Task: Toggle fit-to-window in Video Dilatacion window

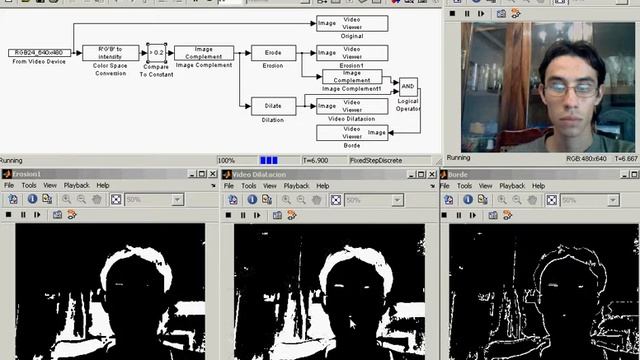Action: 336,200
